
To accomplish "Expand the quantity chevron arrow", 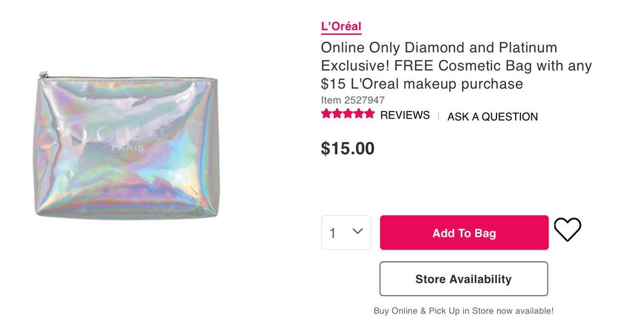I will tap(358, 232).
